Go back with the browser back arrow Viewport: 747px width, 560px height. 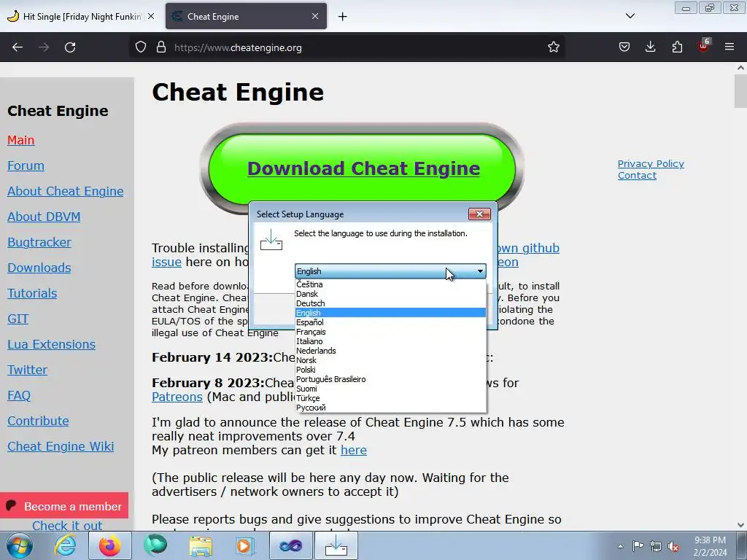(18, 47)
